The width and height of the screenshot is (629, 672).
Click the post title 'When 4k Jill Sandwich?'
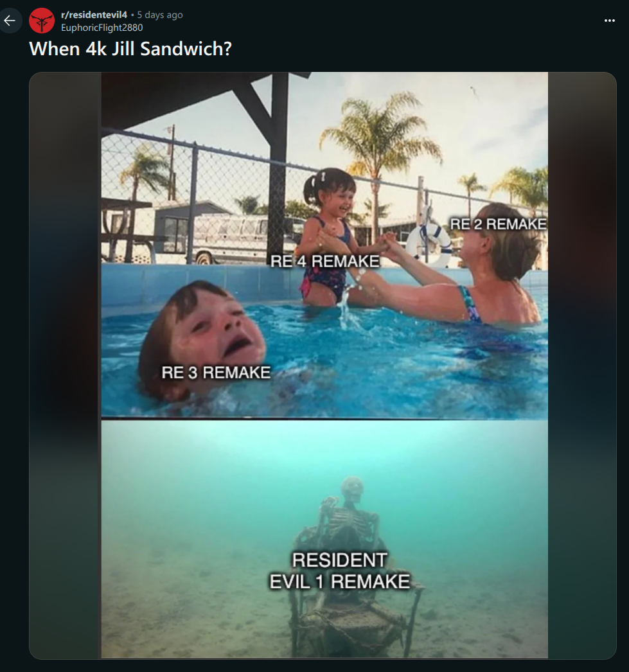click(130, 48)
